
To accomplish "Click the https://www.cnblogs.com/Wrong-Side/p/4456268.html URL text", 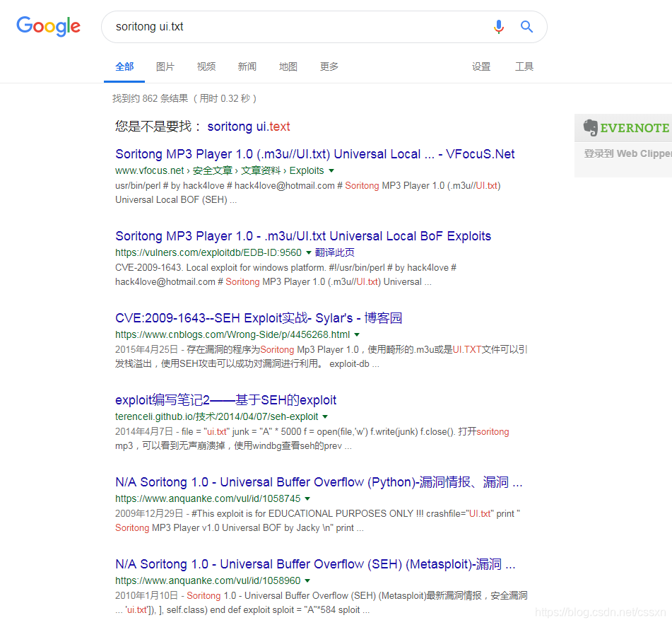I will point(232,334).
